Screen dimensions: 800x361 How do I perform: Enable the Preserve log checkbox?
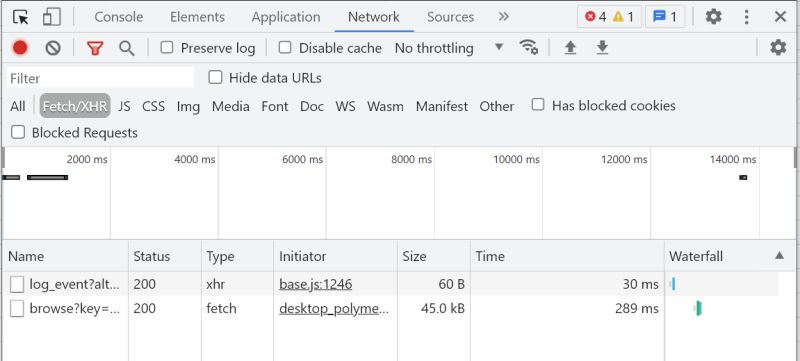[x=166, y=47]
